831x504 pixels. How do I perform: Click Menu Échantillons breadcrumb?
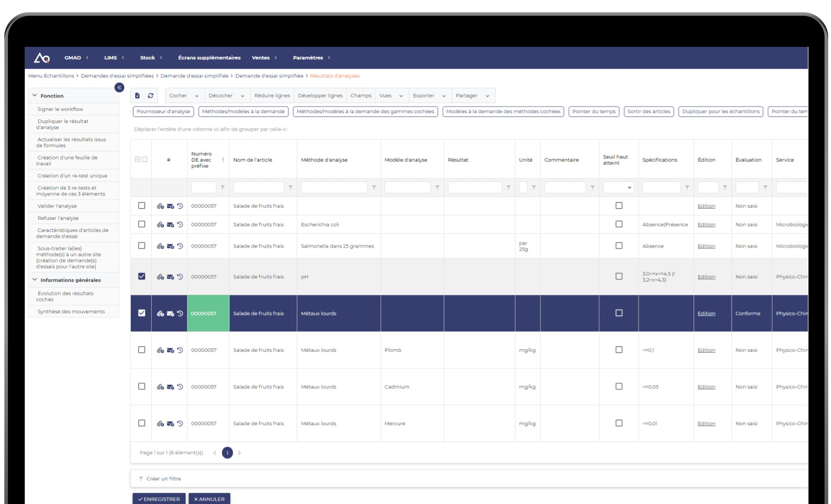coord(51,76)
